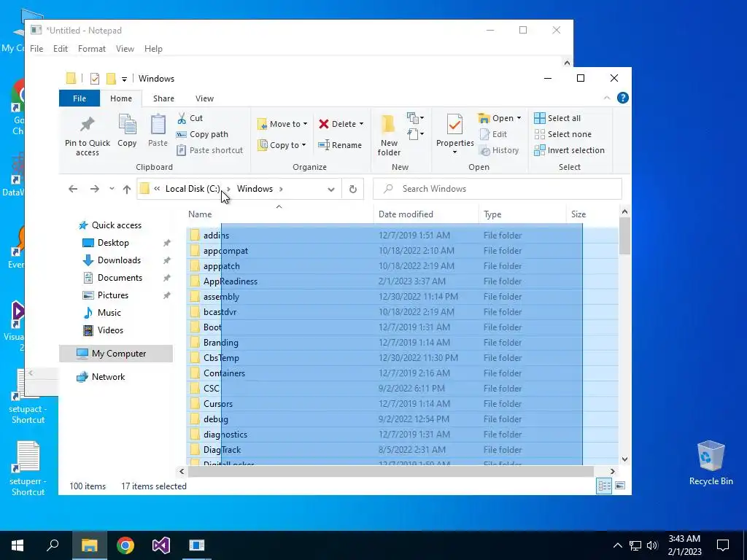Switch to the View ribbon tab in Explorer
Viewport: 747px width, 560px height.
[204, 98]
